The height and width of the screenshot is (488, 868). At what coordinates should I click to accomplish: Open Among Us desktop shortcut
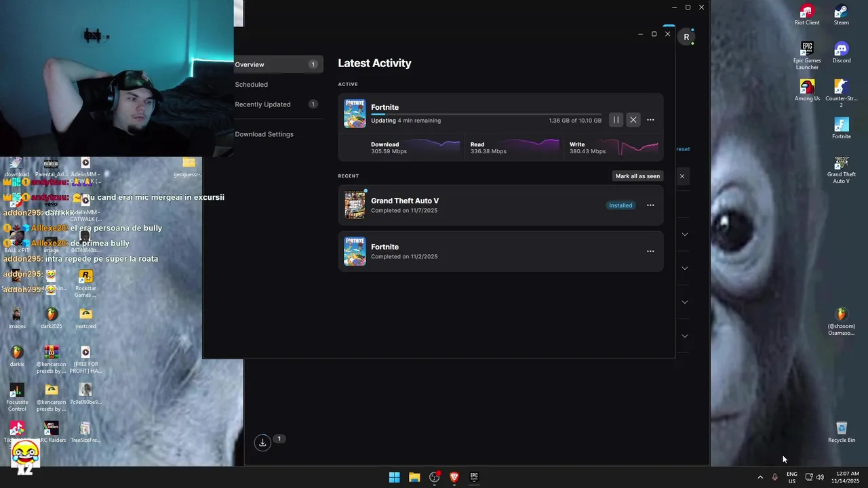tap(807, 91)
